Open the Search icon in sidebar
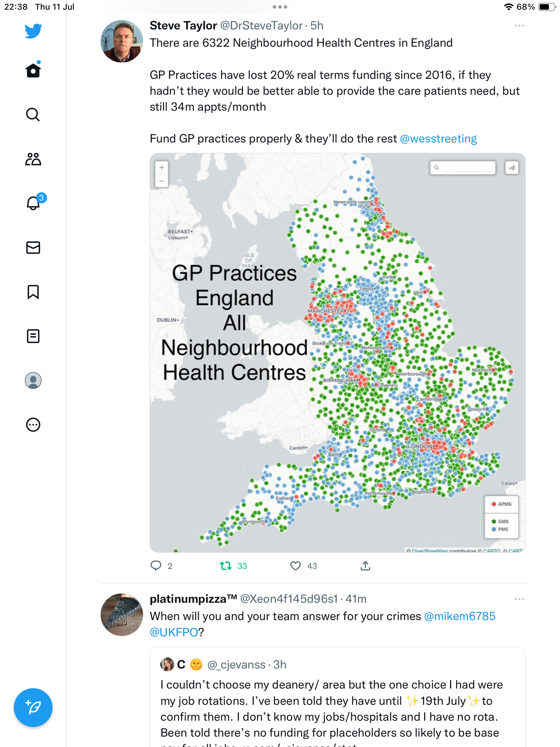Viewport: 560px width, 747px height. 33,115
